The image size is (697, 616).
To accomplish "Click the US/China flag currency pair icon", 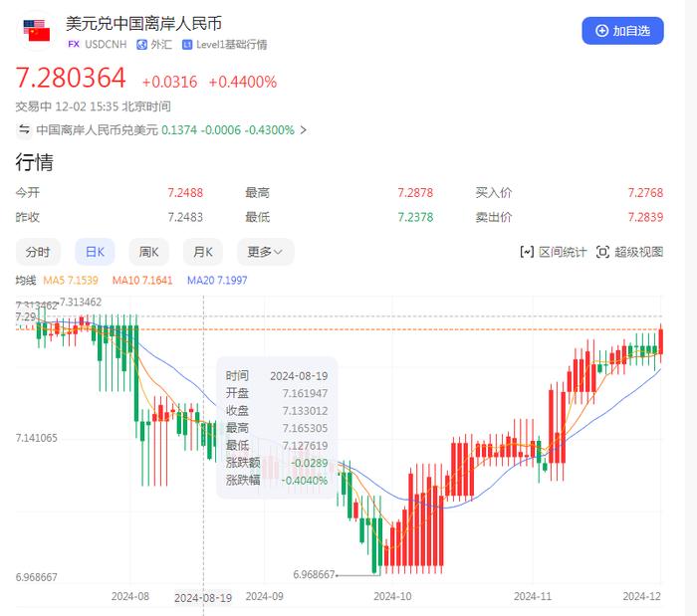I will coord(37,31).
